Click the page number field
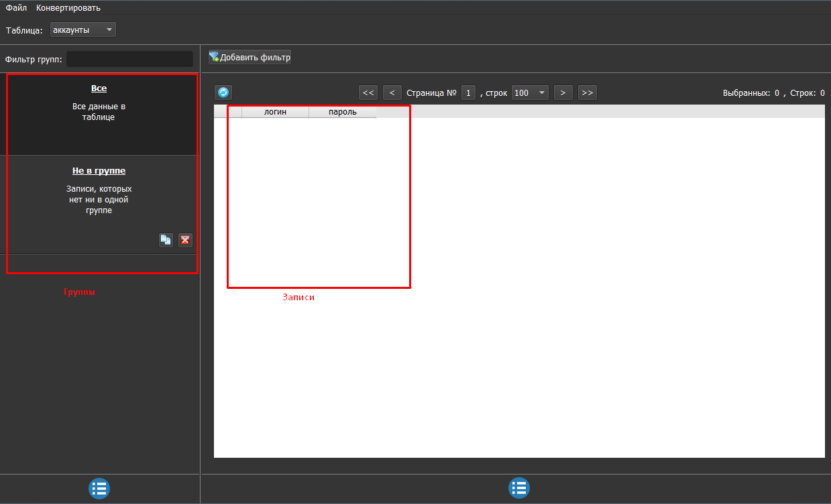Screen dimensions: 831x504 click(469, 92)
